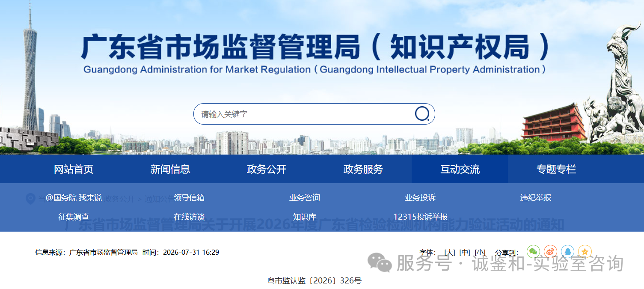Viewport: 644px width, 289px height.
Task: Select 知识库 submenu link
Action: point(305,217)
